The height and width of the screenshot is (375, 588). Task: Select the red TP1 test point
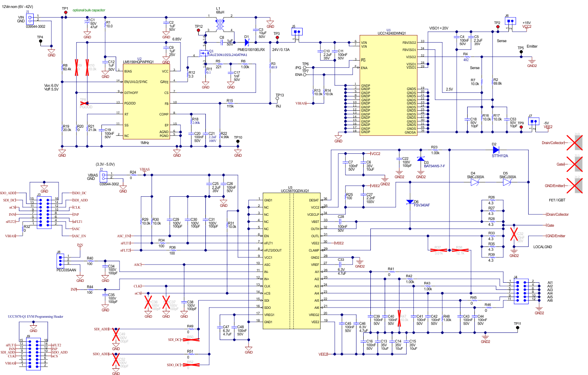coord(65,13)
